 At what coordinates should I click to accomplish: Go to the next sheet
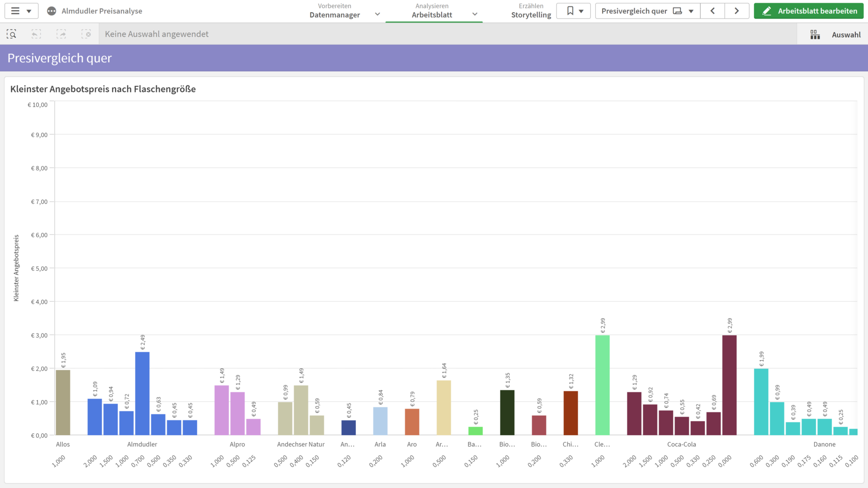(x=737, y=11)
